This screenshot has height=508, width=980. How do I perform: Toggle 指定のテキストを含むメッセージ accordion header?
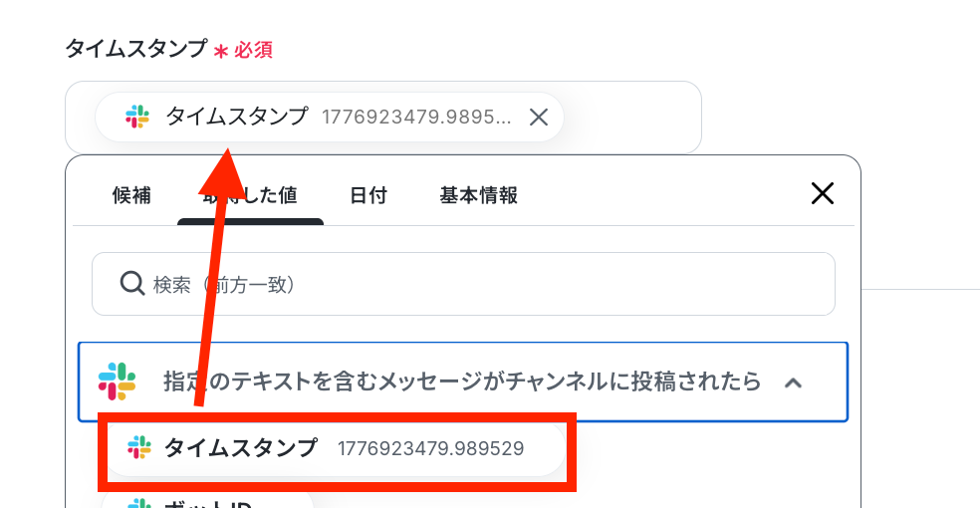click(x=461, y=381)
